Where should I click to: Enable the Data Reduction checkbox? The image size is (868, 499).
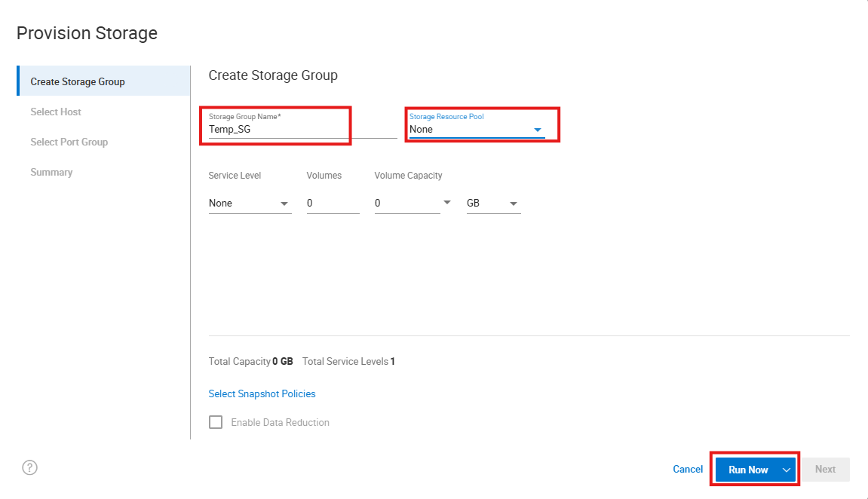coord(216,422)
